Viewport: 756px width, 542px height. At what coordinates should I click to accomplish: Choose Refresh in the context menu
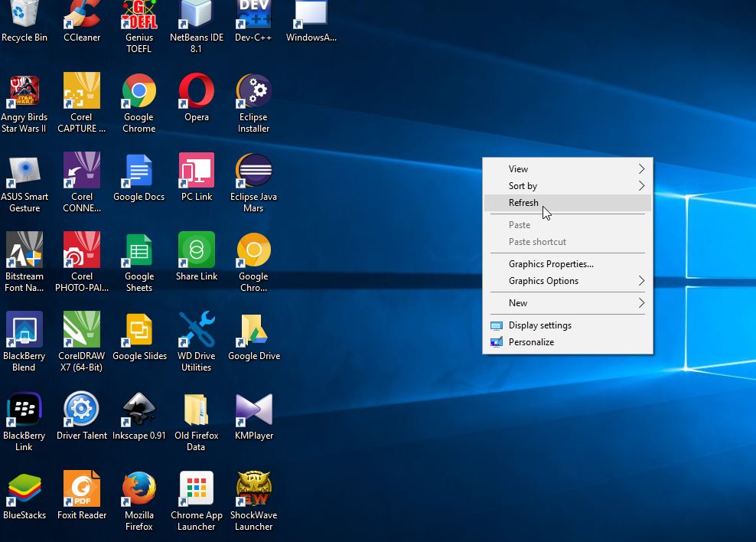coord(568,203)
